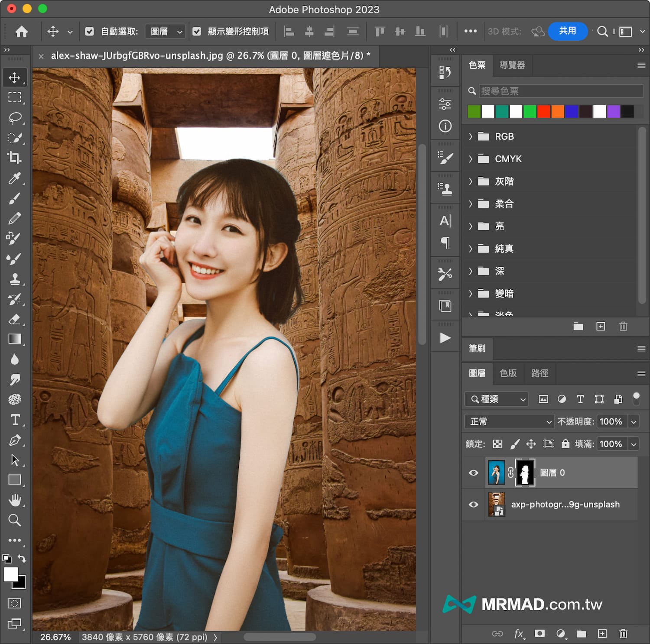Expand the 純真 swatch folder
Screen dimensions: 650x644
471,249
